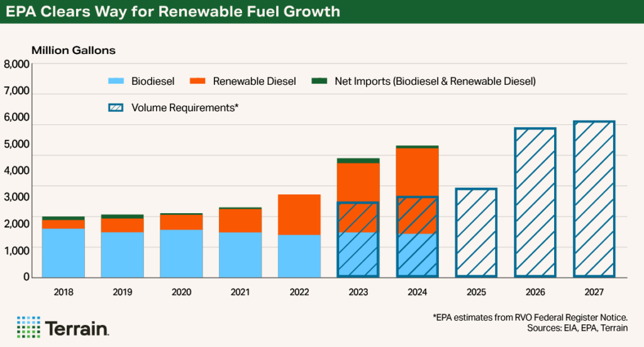The width and height of the screenshot is (644, 347).
Task: Click the 'Volume Requirements*' legend label
Action: point(185,107)
